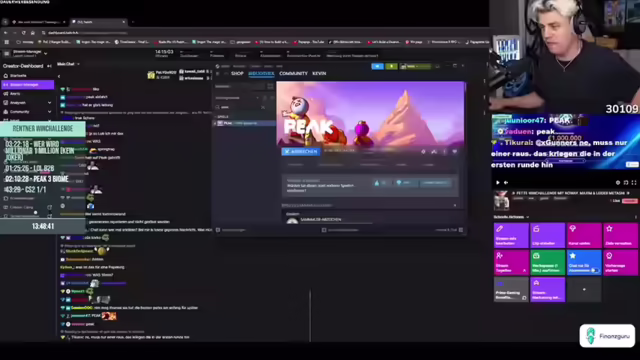640x360 pixels.
Task: Click Clip erstellen quick action
Action: pyautogui.click(x=547, y=235)
